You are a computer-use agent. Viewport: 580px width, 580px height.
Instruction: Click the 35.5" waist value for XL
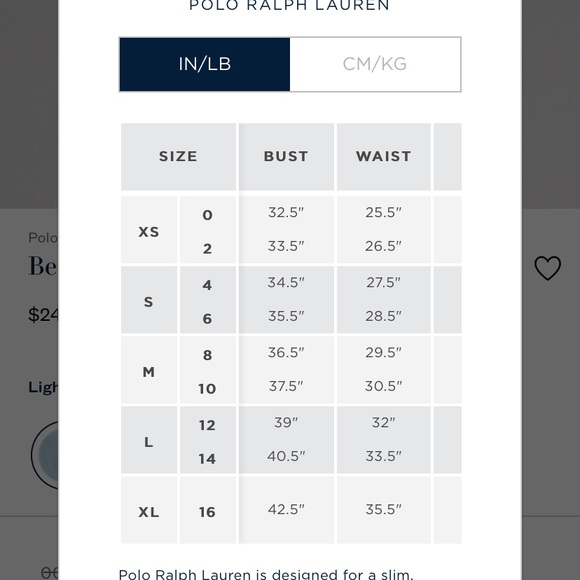(384, 509)
